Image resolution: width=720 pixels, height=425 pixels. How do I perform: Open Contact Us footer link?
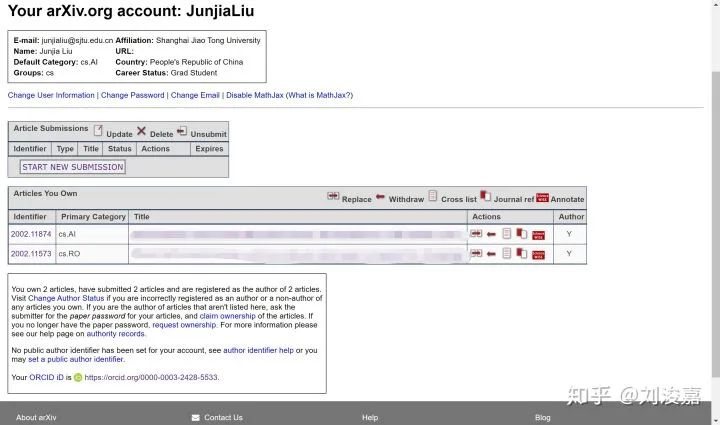(x=223, y=418)
